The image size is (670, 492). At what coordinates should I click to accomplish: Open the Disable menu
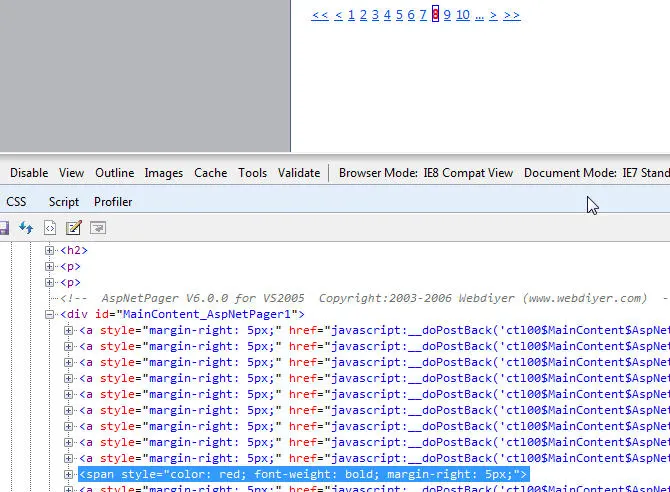(29, 173)
